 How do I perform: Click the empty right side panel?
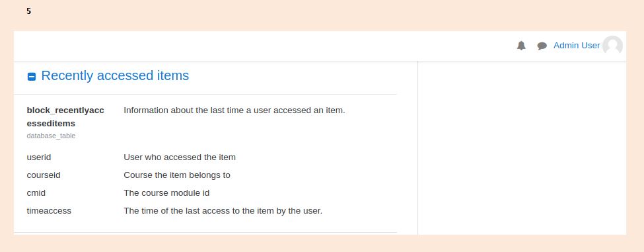(522, 148)
